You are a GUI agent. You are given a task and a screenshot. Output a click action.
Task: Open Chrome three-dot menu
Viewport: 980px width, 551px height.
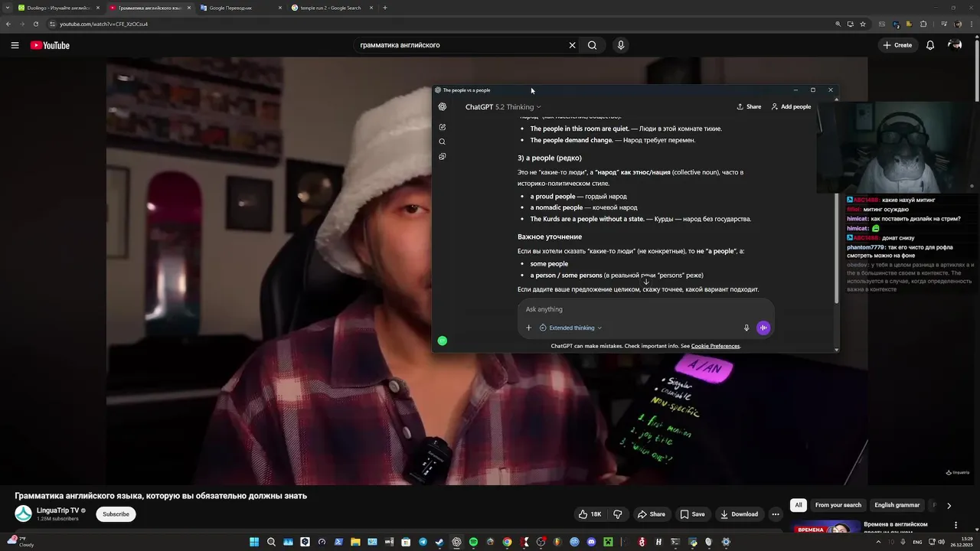pyautogui.click(x=972, y=24)
